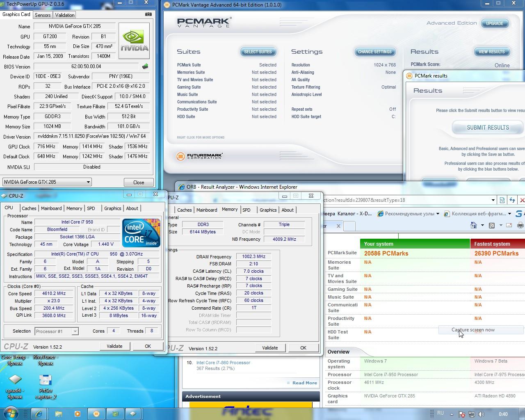Switch to the Validation tab in GPU-Z

[x=65, y=15]
